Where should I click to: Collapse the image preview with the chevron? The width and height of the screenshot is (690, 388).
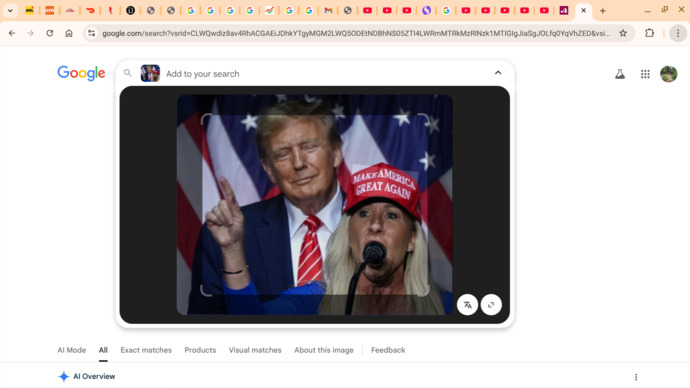point(498,73)
